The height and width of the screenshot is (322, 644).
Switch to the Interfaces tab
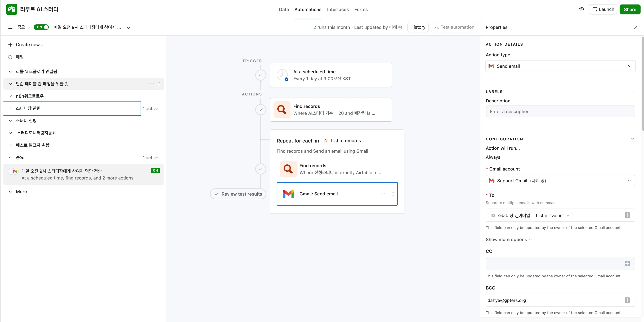(338, 10)
